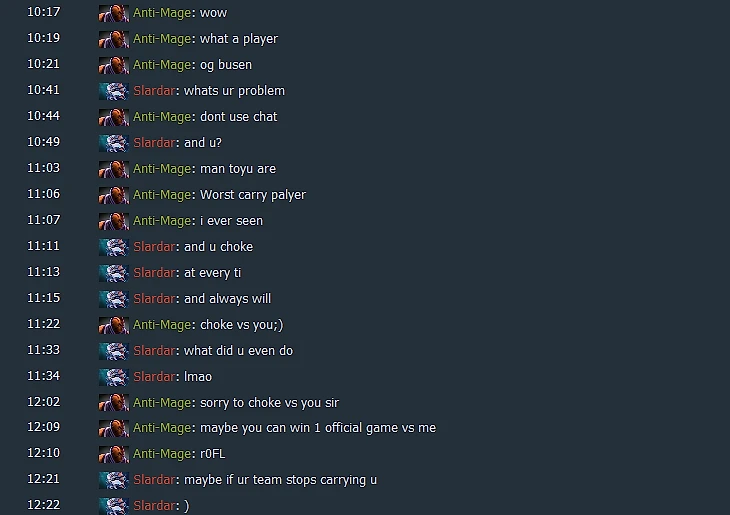Click Anti-Mage icon beside 'dont use chat'
Image resolution: width=730 pixels, height=515 pixels.
pyautogui.click(x=114, y=117)
